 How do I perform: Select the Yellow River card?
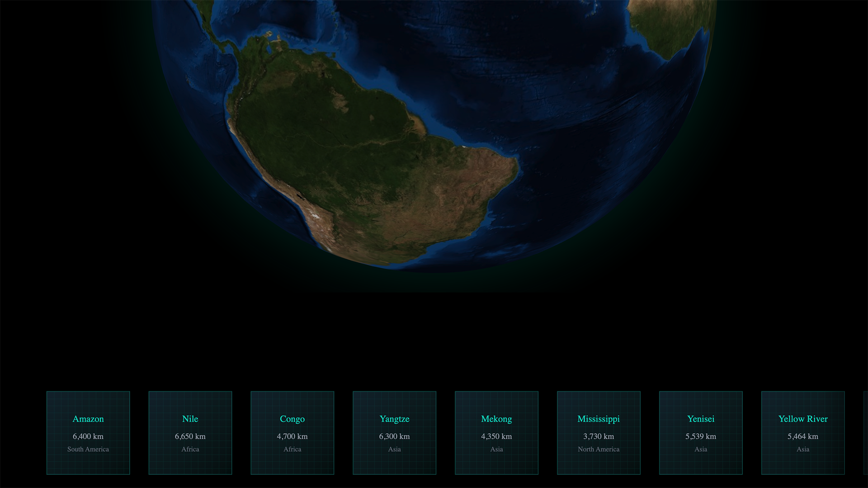[x=803, y=432]
